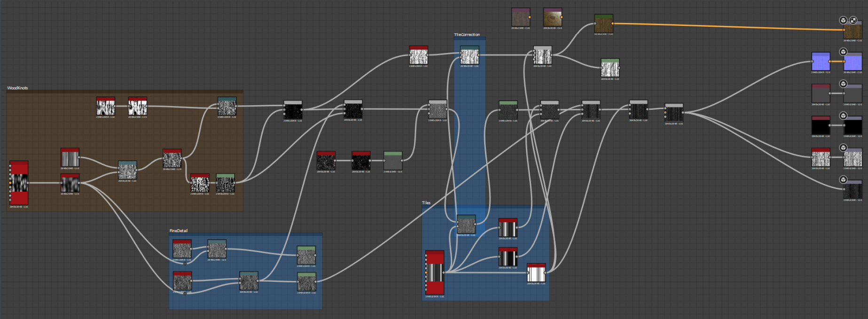Click the cube badge above blue normal output
The height and width of the screenshot is (319, 868).
point(843,52)
